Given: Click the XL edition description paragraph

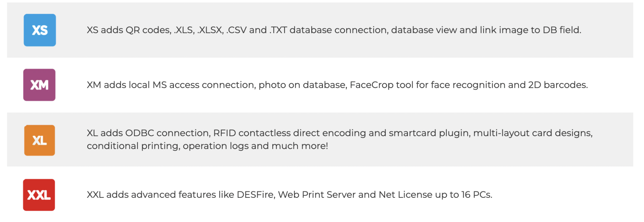Looking at the screenshot, I should click(x=339, y=139).
